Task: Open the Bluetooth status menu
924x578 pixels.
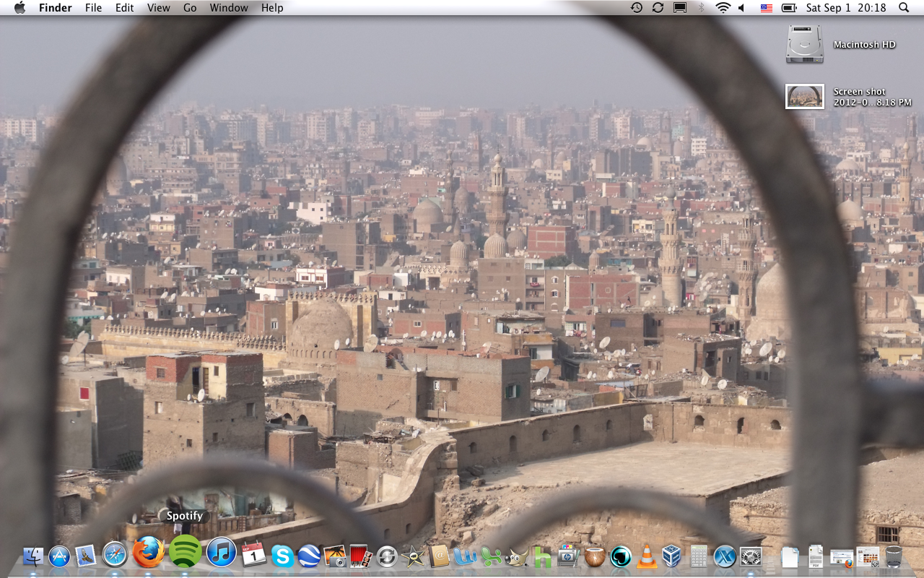Action: point(701,8)
